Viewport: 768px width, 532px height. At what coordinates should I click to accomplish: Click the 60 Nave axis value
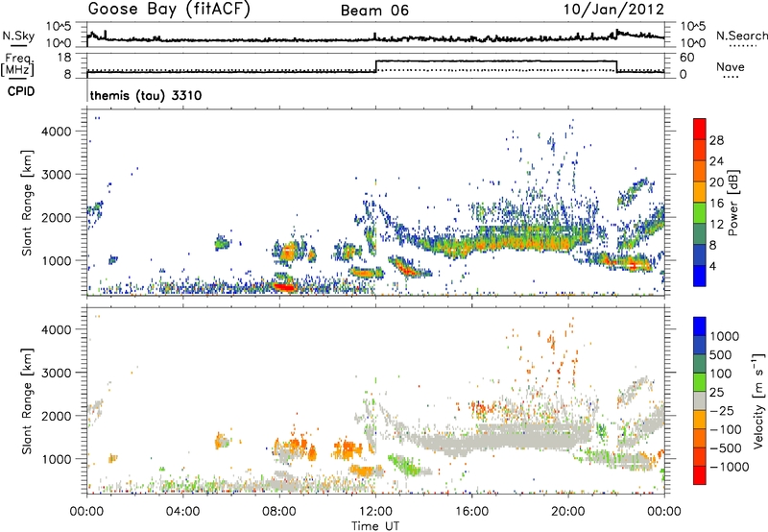[686, 58]
